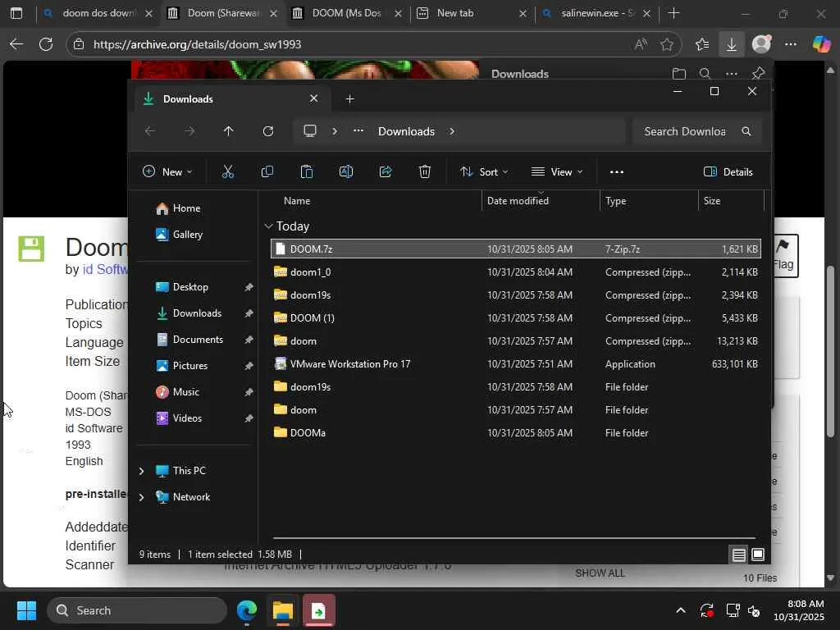Sort by the Size column header

[x=712, y=201]
